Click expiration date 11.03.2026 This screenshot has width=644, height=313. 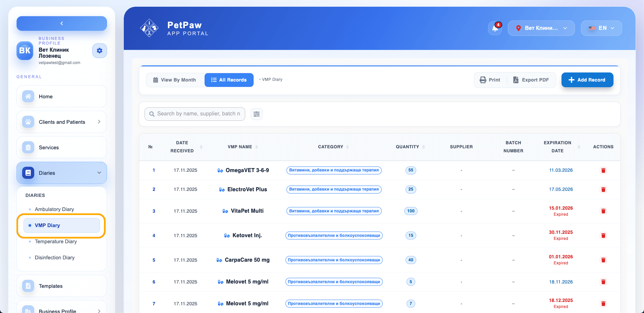pos(561,170)
